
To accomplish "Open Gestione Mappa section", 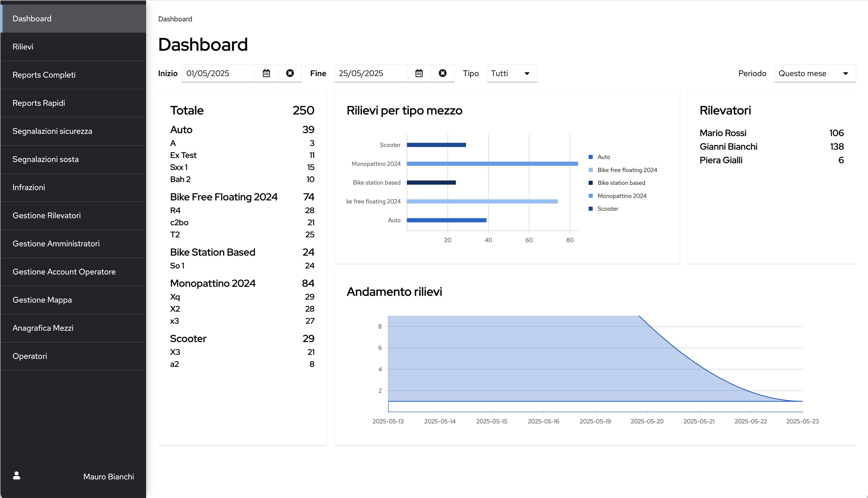I will click(42, 300).
